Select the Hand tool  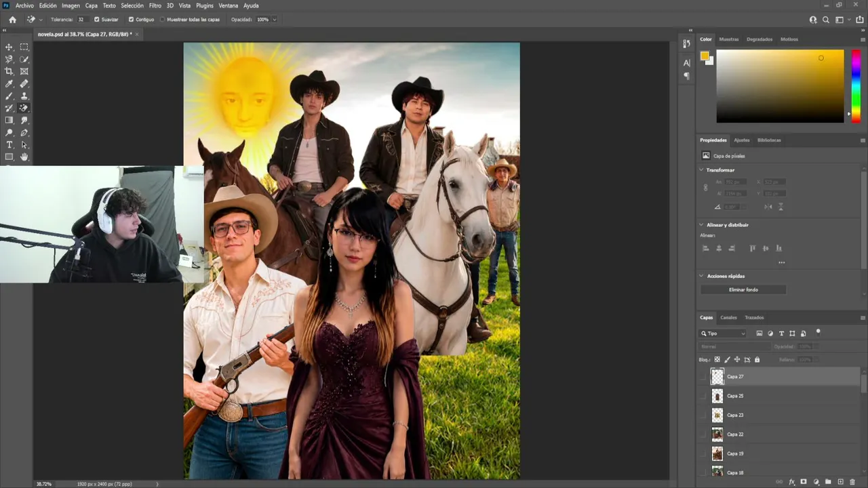click(x=24, y=157)
